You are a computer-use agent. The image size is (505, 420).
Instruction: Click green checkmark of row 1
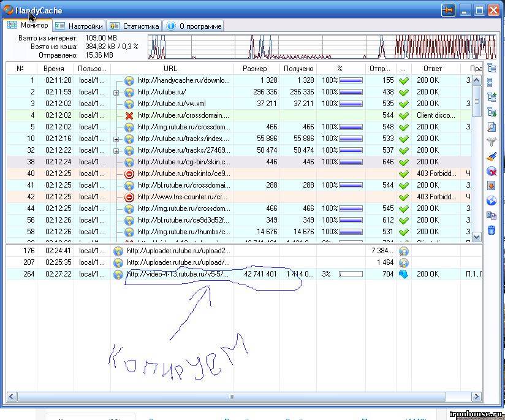coord(403,80)
